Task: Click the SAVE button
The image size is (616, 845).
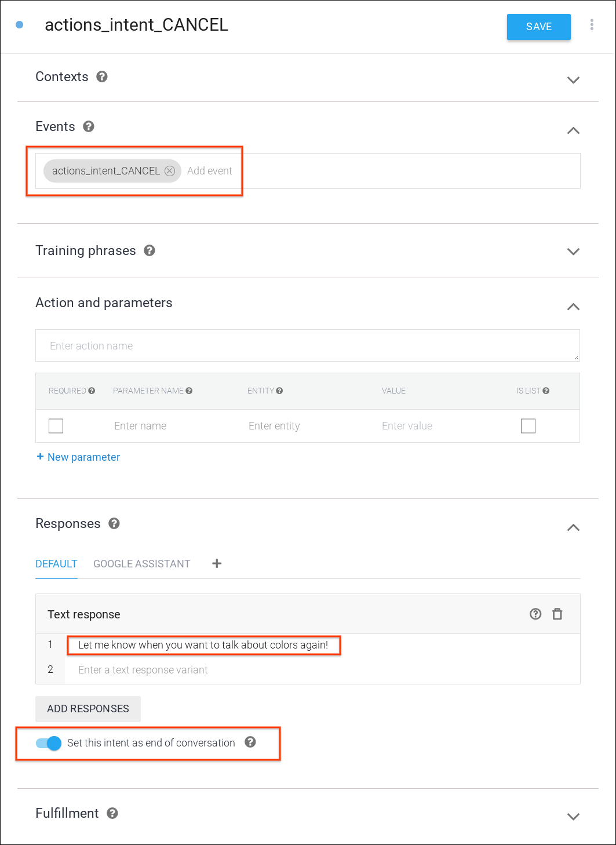Action: point(538,27)
